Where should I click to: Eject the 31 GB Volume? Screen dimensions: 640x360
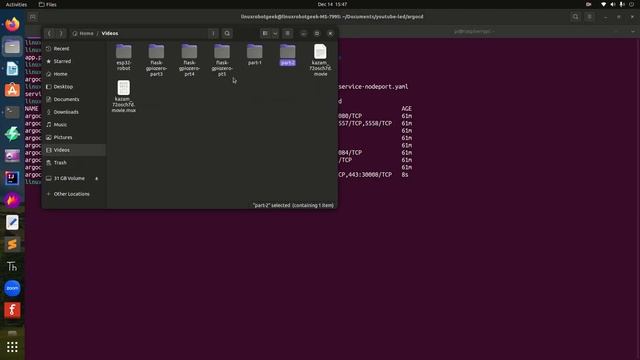tap(97, 178)
